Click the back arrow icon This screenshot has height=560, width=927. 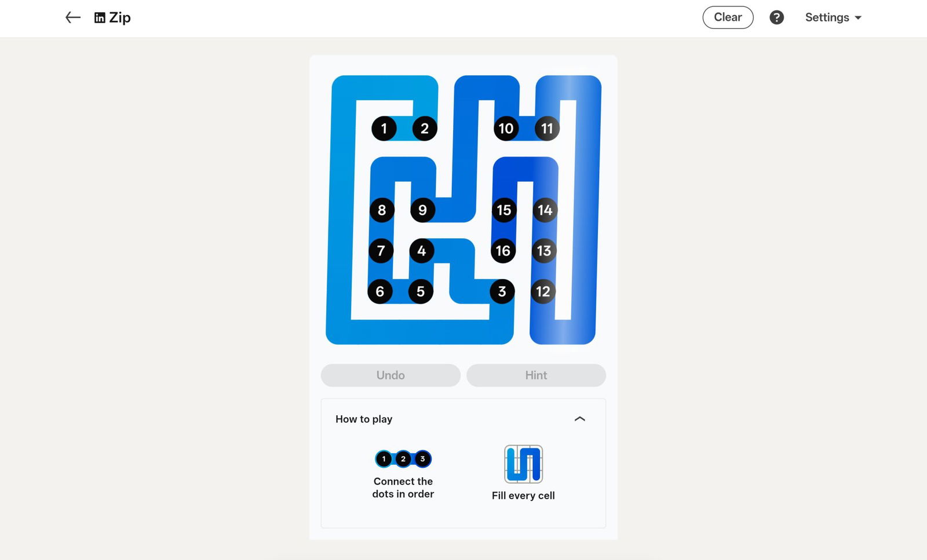pyautogui.click(x=72, y=17)
